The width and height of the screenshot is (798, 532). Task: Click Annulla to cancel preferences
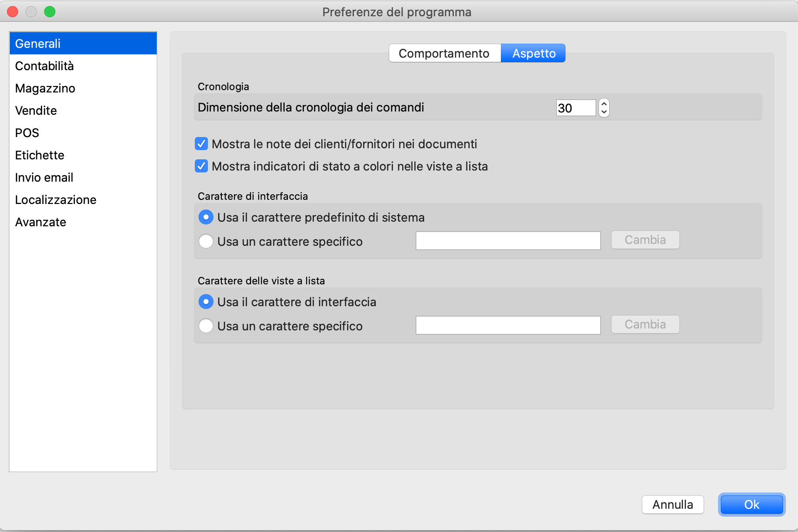click(x=672, y=505)
